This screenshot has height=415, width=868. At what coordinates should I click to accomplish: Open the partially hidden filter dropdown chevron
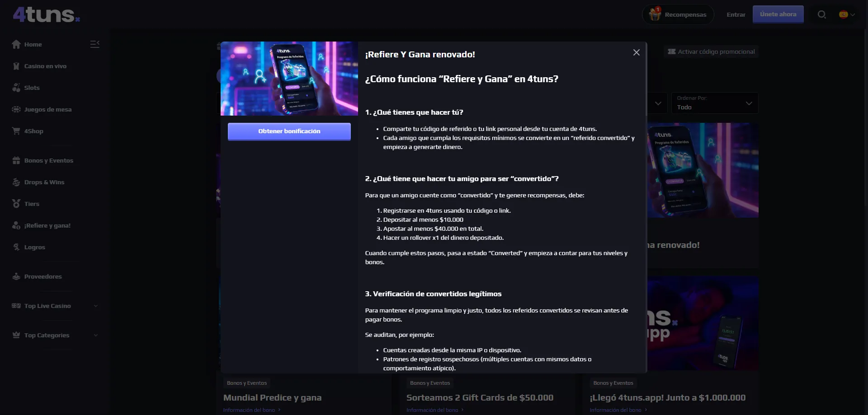coord(658,103)
